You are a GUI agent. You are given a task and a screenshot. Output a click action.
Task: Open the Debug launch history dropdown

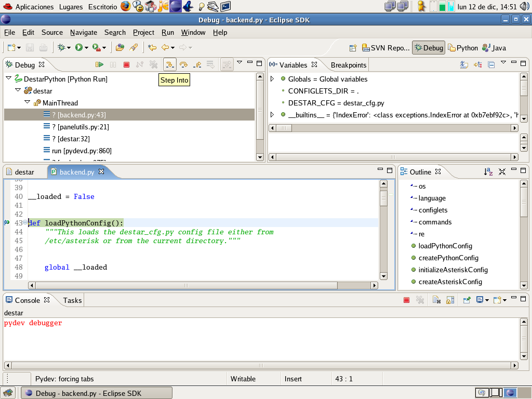tap(69, 48)
